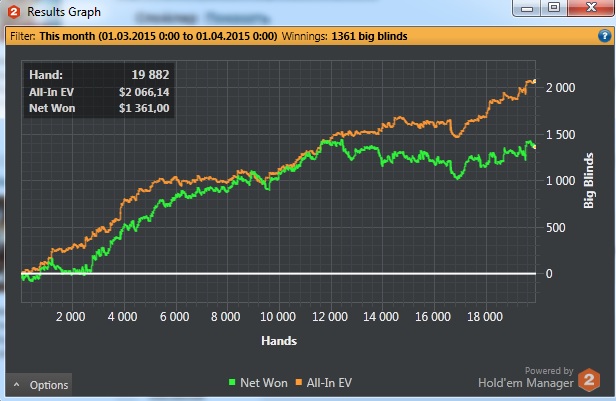The width and height of the screenshot is (616, 401).
Task: Click the 500 y-axis label
Action: [556, 227]
